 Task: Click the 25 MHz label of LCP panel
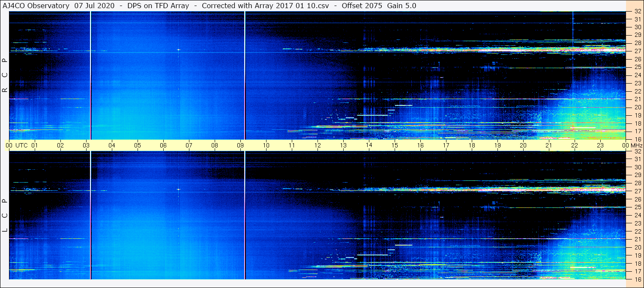tap(637, 207)
